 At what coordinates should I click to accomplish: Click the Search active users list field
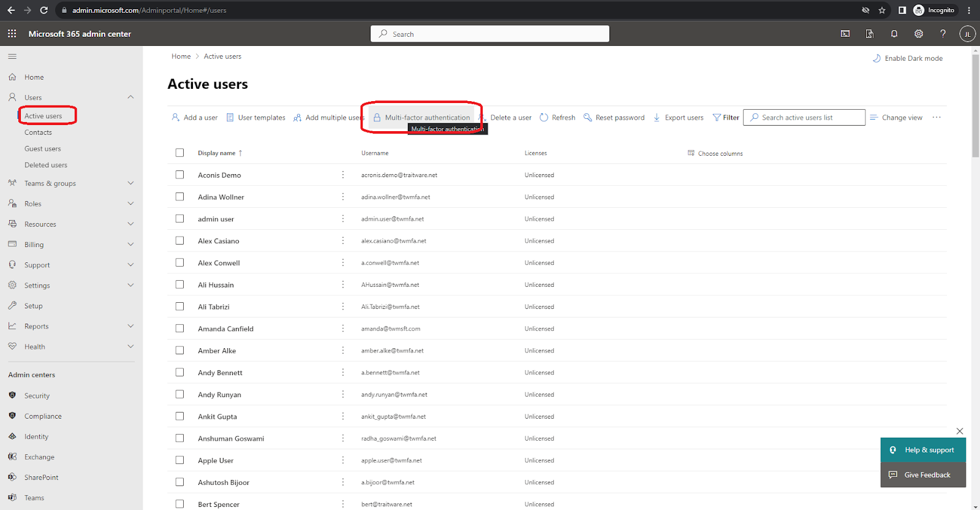tap(804, 117)
